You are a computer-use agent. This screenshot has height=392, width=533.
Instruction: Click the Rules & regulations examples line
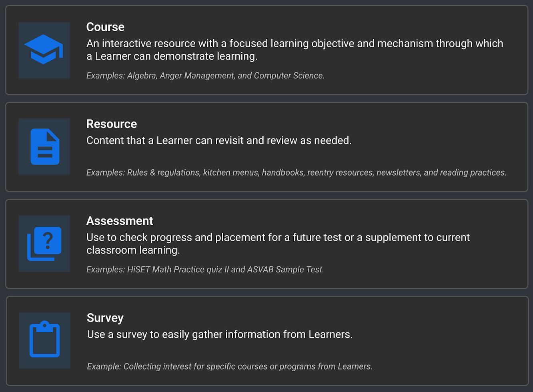297,172
